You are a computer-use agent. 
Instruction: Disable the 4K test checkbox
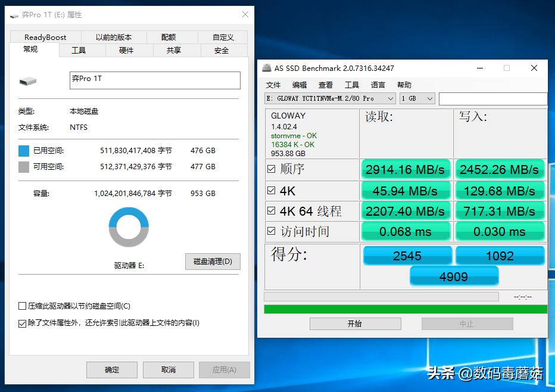(271, 191)
